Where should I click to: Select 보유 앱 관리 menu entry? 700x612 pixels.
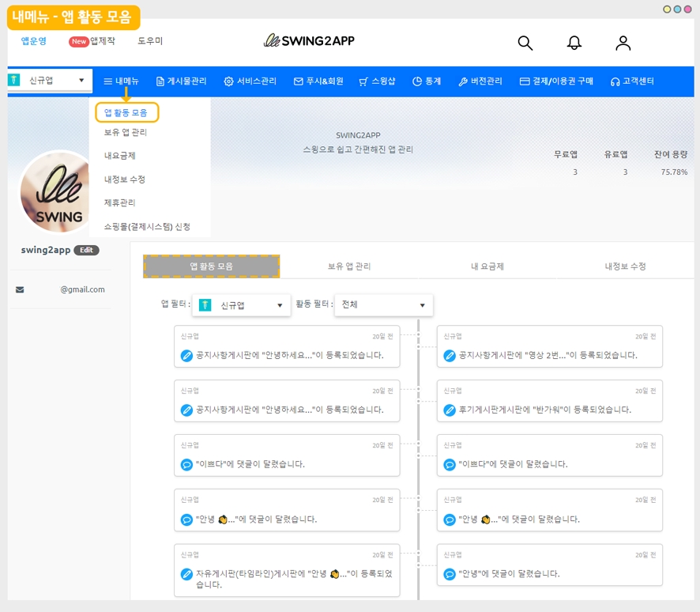126,132
